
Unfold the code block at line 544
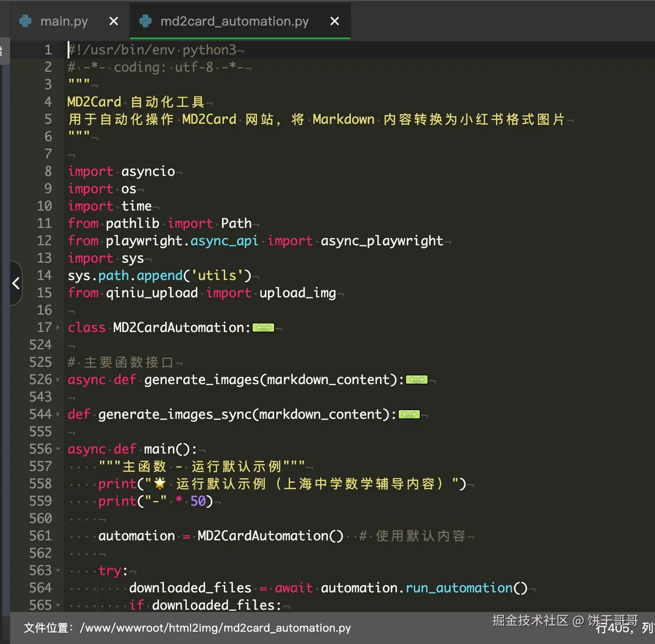click(58, 415)
